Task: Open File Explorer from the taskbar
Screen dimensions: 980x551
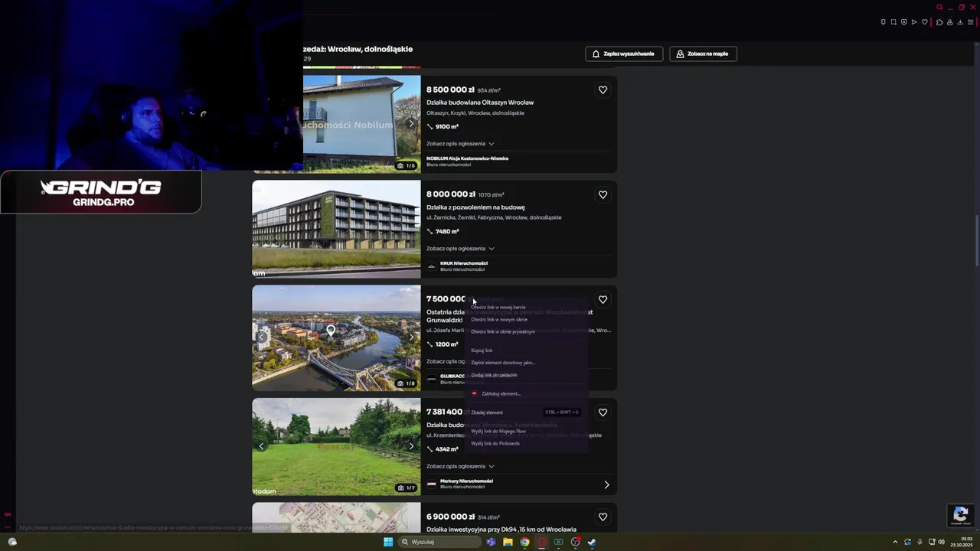Action: coord(508,542)
